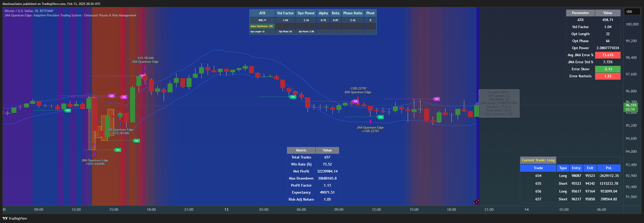
Task: Click the blue up arrow above +619.181446 label
Action: (120, 124)
